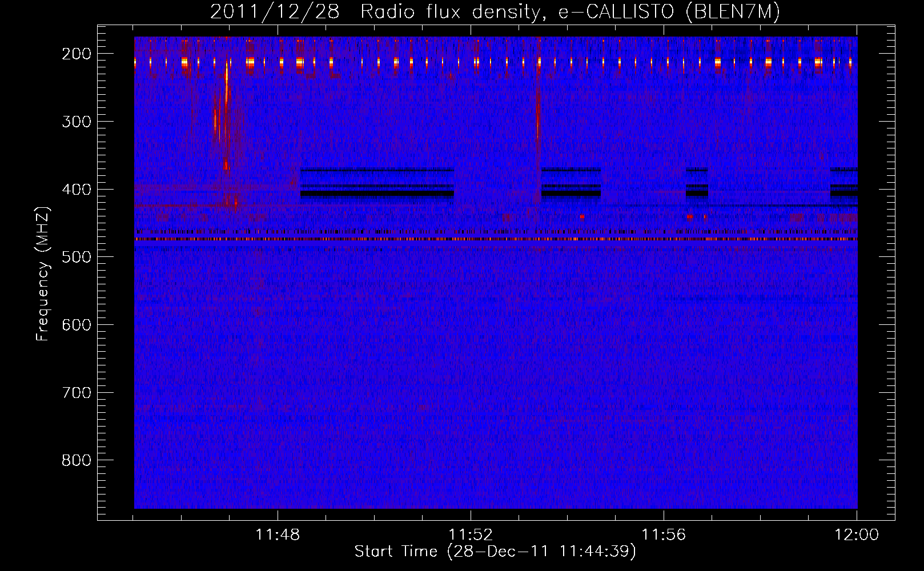Click the '600' frequency tick label
Viewport: 924px width, 571px height.
click(77, 325)
